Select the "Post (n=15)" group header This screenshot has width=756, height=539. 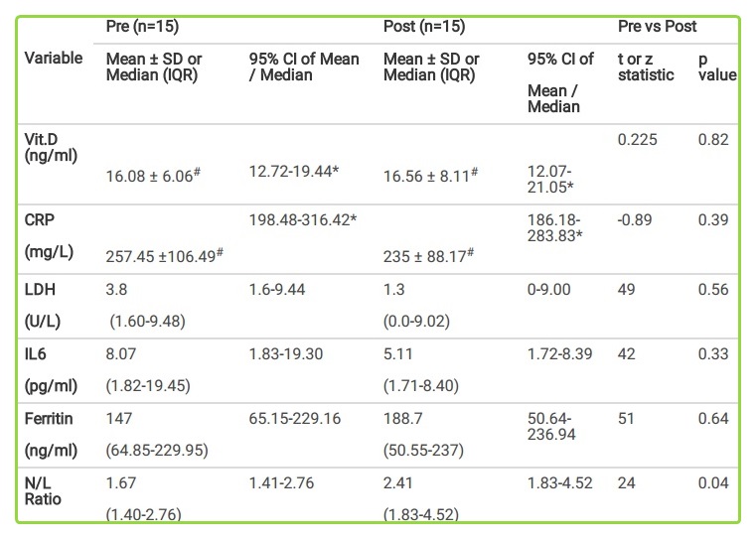tap(423, 26)
